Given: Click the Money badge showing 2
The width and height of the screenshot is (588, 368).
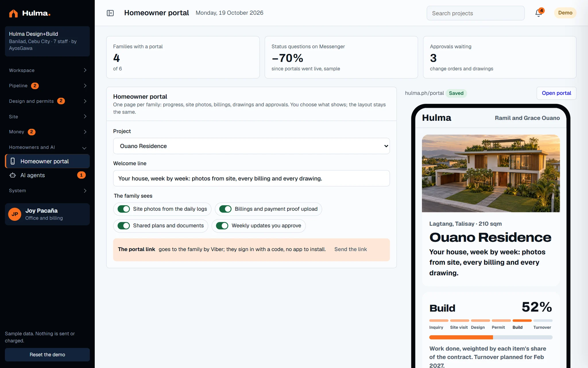Looking at the screenshot, I should click(32, 132).
